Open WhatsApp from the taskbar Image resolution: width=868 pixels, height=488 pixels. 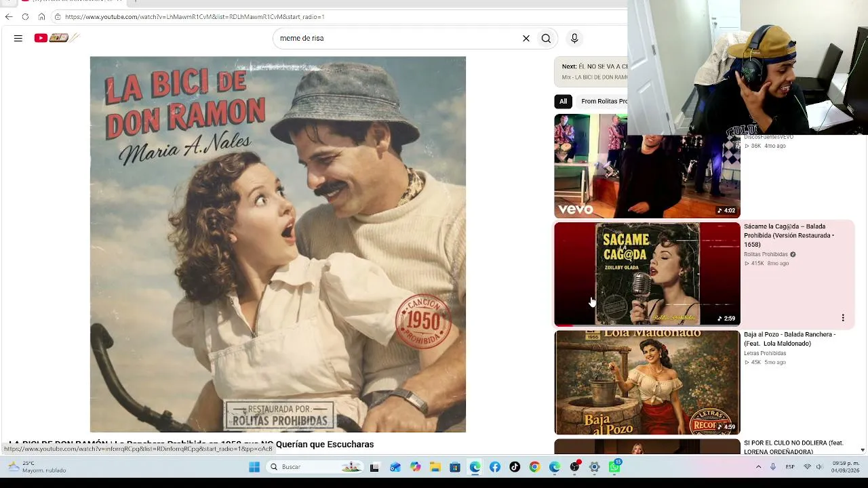click(x=614, y=467)
